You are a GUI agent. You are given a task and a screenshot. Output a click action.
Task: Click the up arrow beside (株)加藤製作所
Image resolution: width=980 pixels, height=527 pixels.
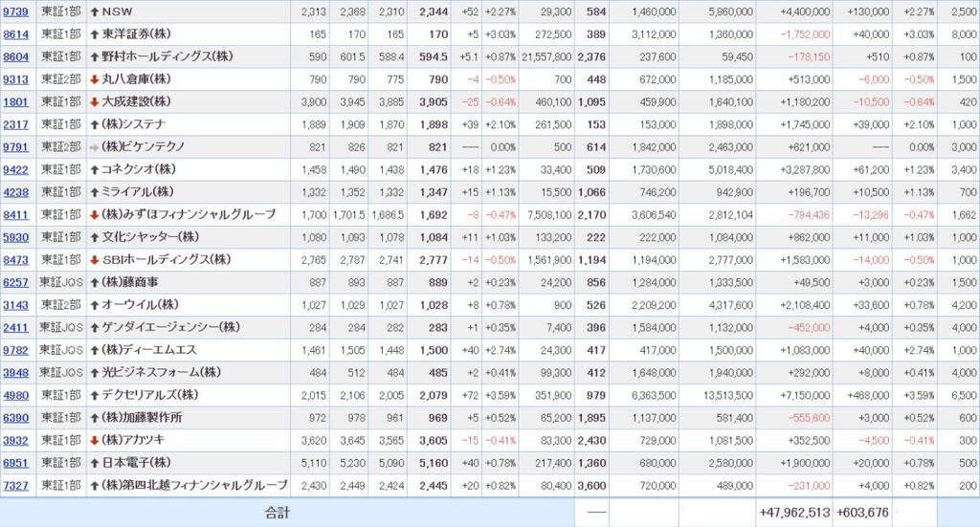[x=95, y=418]
